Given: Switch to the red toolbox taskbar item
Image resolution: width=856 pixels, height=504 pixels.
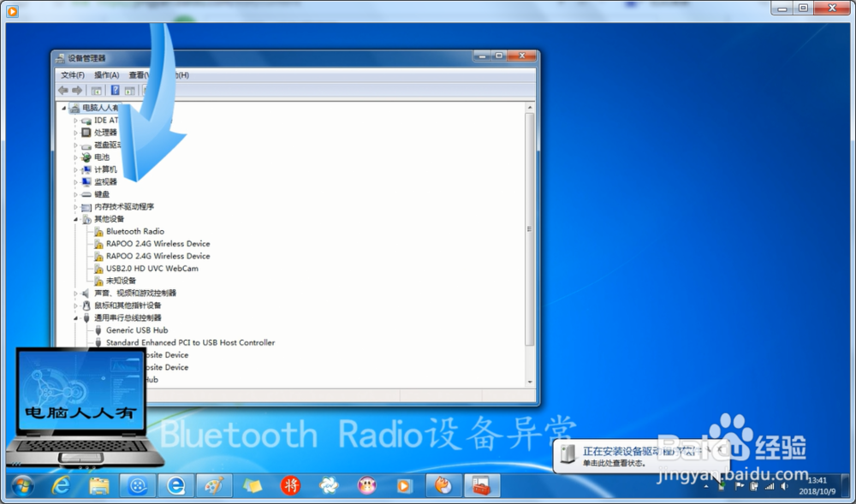Looking at the screenshot, I should pos(481,485).
